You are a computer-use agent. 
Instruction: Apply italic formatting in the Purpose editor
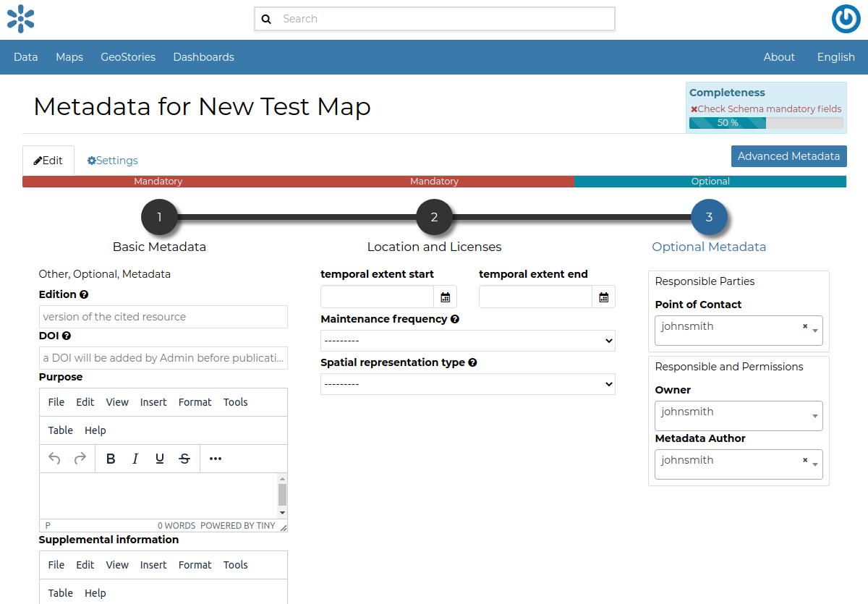(135, 458)
